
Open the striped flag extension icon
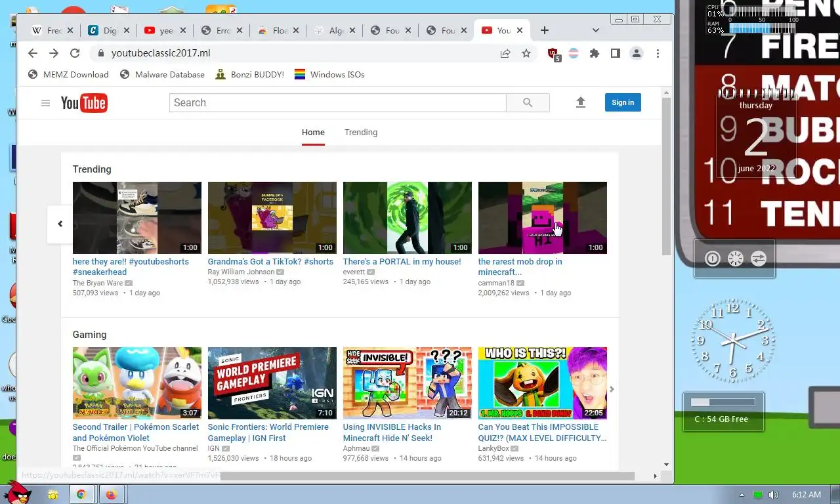point(574,54)
